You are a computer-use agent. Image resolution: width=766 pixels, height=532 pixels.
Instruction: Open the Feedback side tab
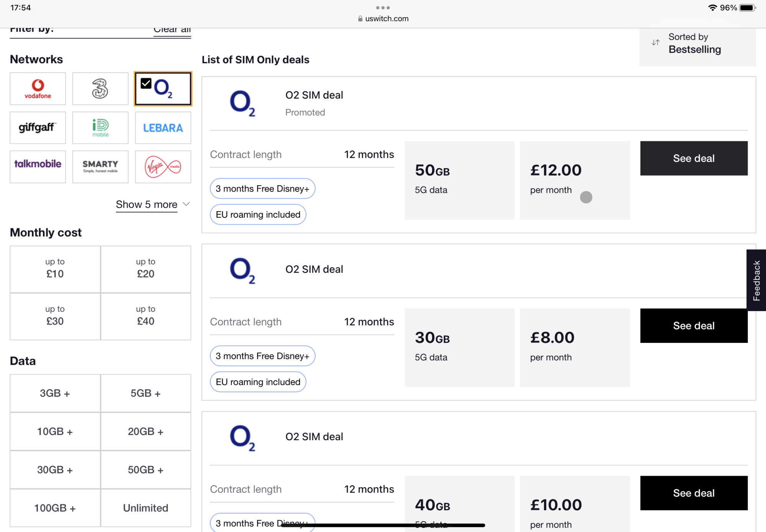pos(756,280)
